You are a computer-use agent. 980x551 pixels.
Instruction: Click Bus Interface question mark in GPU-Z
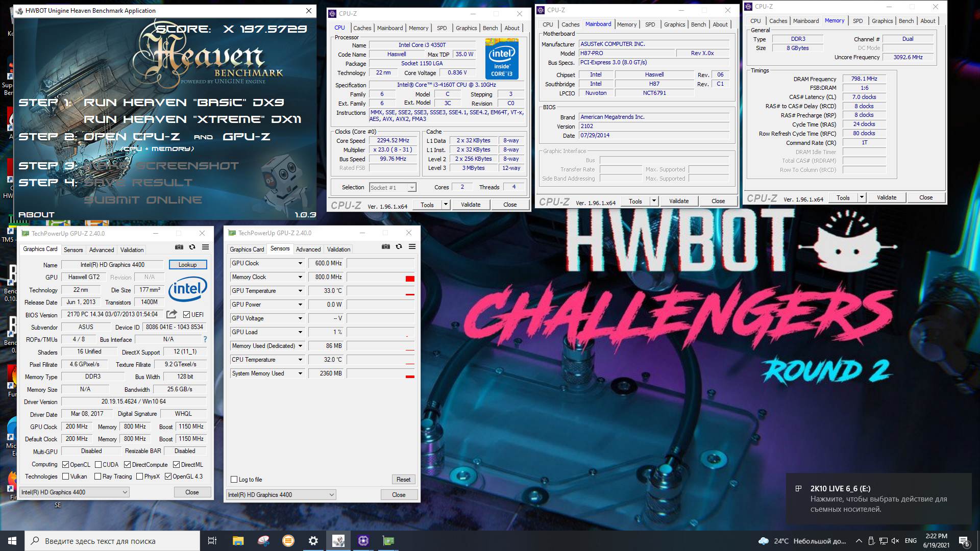point(205,339)
